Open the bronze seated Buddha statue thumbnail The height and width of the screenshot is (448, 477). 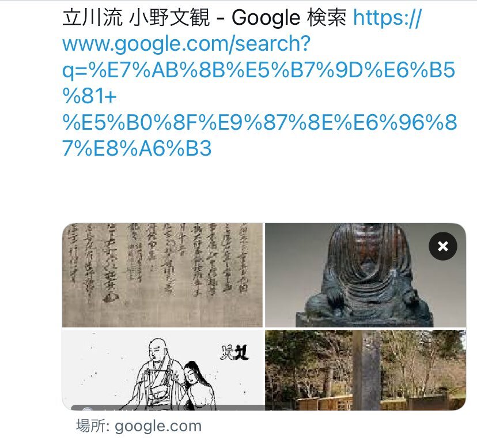365,275
